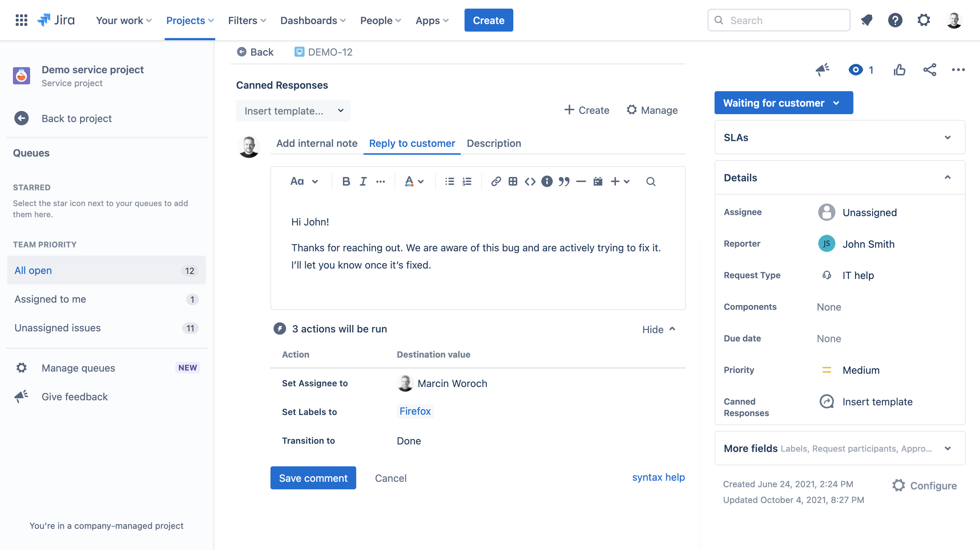
Task: Click the search icon in toolbar
Action: click(x=650, y=181)
